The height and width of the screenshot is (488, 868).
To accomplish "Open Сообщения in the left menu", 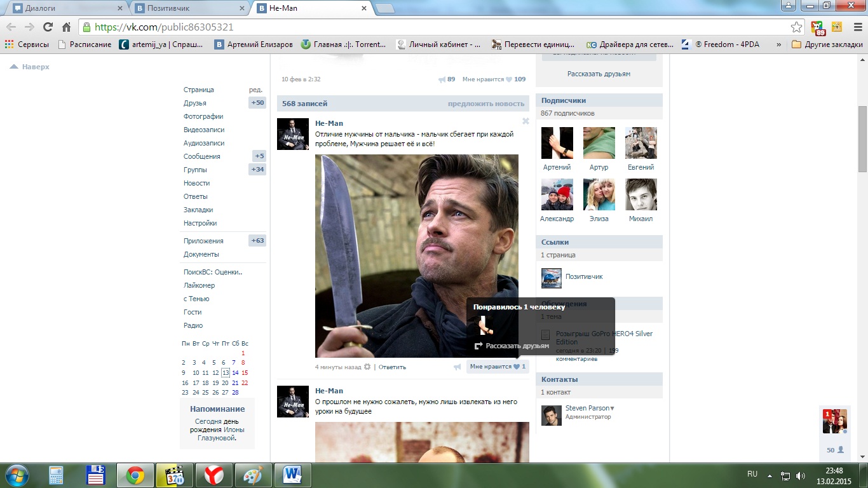I will (x=201, y=156).
